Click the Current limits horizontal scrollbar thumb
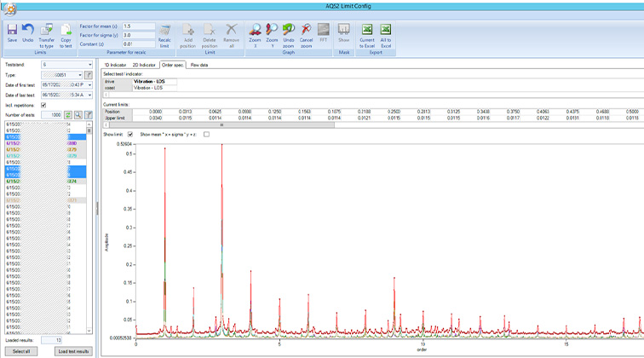The image size is (644, 358). [221, 125]
